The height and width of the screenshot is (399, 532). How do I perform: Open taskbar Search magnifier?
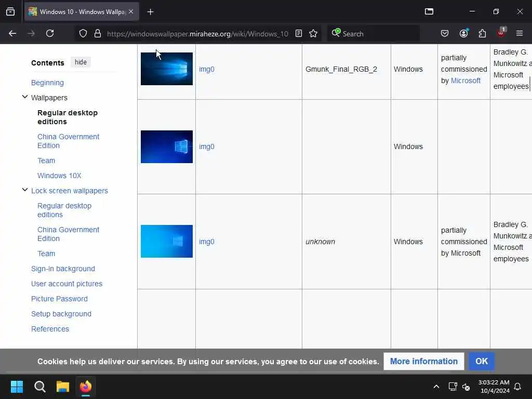click(x=39, y=387)
